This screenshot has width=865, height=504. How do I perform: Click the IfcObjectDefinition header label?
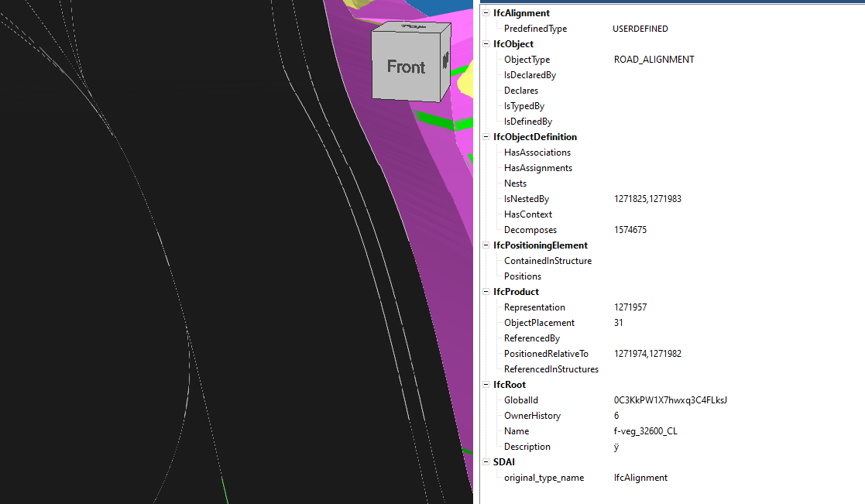pyautogui.click(x=535, y=137)
